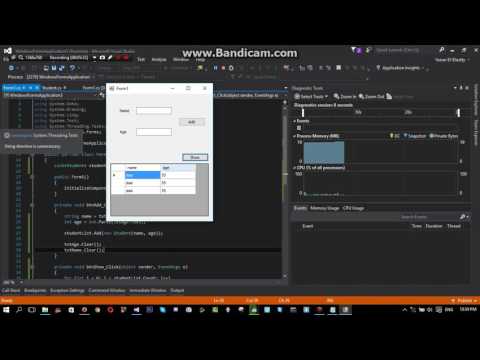Open the Test menu
This screenshot has width=480, height=360.
point(141,60)
